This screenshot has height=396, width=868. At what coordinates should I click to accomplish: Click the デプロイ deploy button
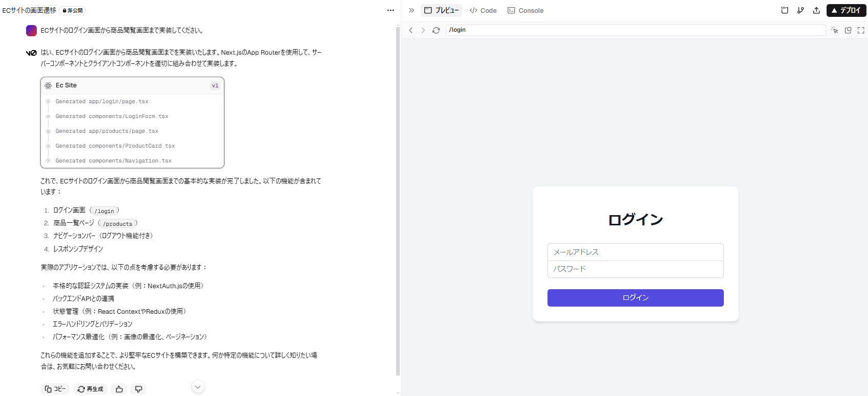pyautogui.click(x=846, y=10)
